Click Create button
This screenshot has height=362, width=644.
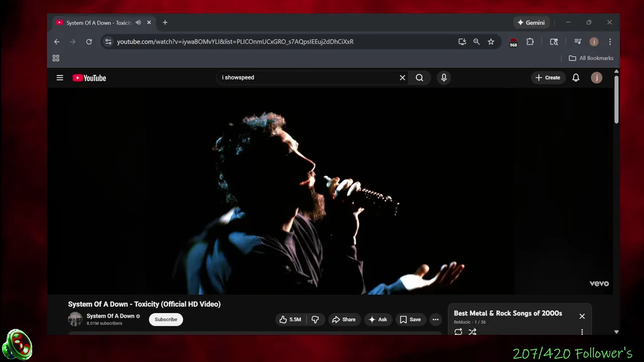pos(548,78)
